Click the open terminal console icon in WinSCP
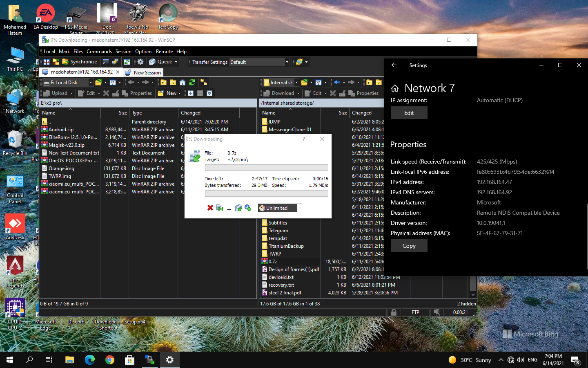This screenshot has height=368, width=588. coord(106,61)
